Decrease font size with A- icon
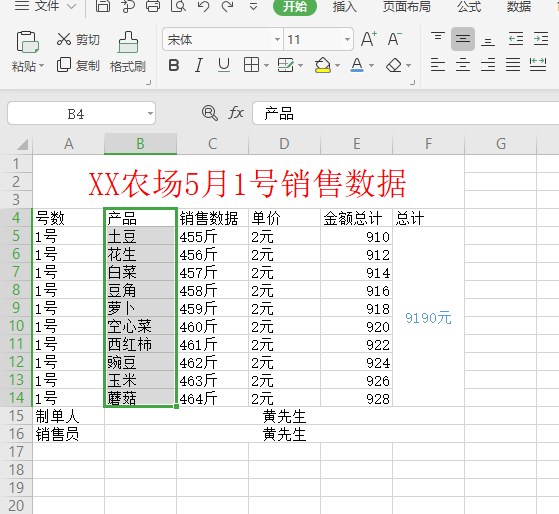The height and width of the screenshot is (514, 559). coord(394,39)
